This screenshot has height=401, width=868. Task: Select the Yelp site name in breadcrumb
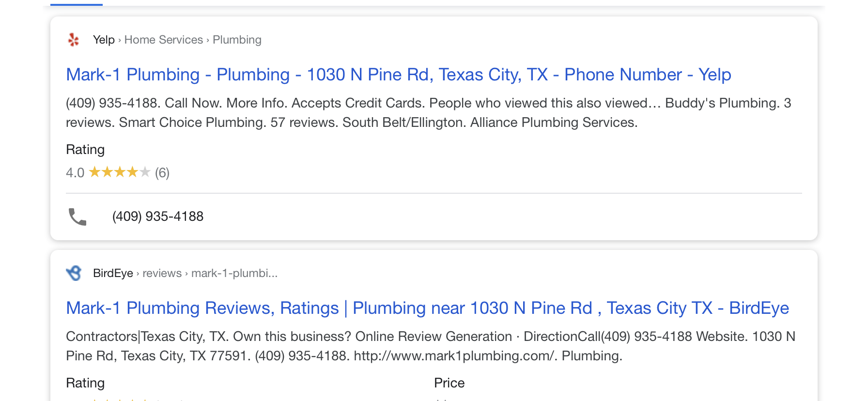coord(104,40)
